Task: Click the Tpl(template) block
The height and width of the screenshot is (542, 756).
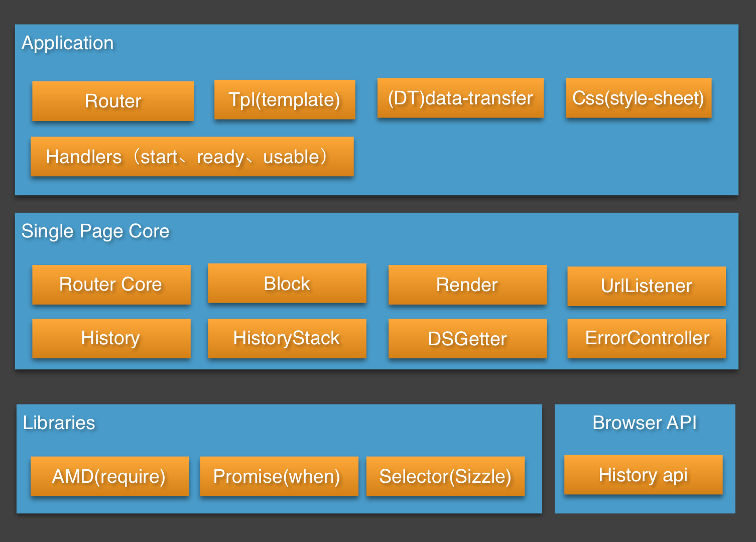Action: pyautogui.click(x=284, y=99)
